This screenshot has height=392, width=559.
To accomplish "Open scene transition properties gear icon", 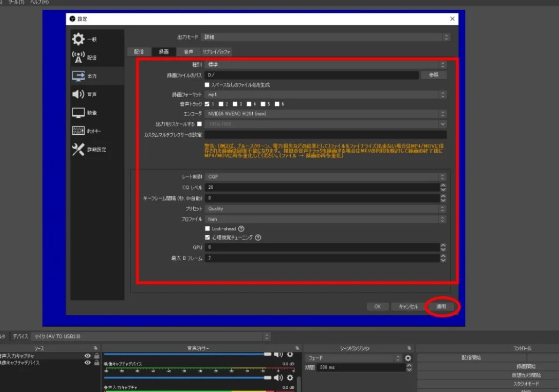I will [x=408, y=358].
